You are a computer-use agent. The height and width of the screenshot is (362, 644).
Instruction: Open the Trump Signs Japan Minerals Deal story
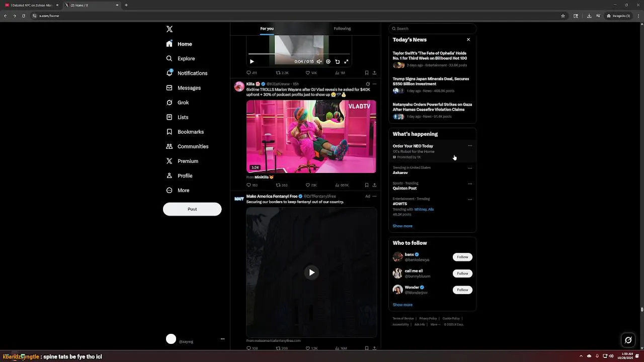[x=432, y=84]
